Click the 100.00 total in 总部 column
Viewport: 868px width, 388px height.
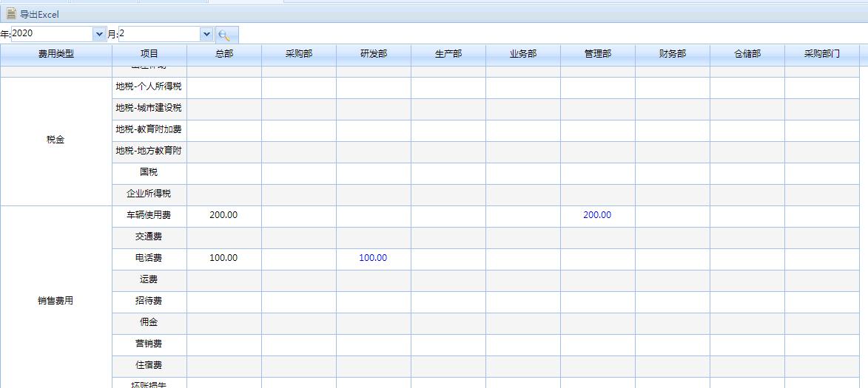223,259
